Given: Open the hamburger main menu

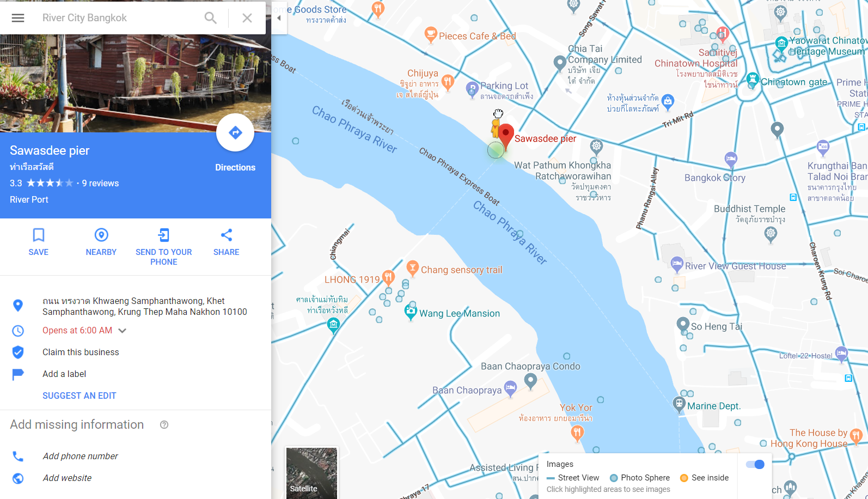Looking at the screenshot, I should click(x=18, y=18).
